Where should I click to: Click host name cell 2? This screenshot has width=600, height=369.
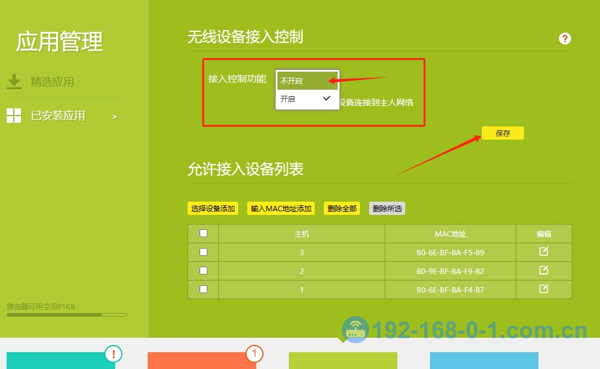click(x=302, y=271)
